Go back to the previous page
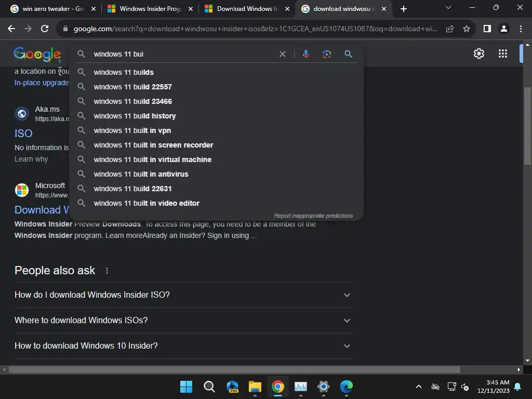Image resolution: width=532 pixels, height=399 pixels. tap(11, 29)
